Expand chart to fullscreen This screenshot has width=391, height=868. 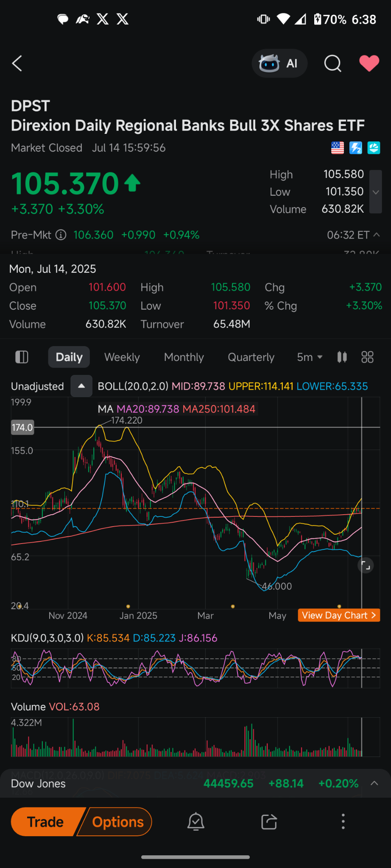pyautogui.click(x=366, y=566)
